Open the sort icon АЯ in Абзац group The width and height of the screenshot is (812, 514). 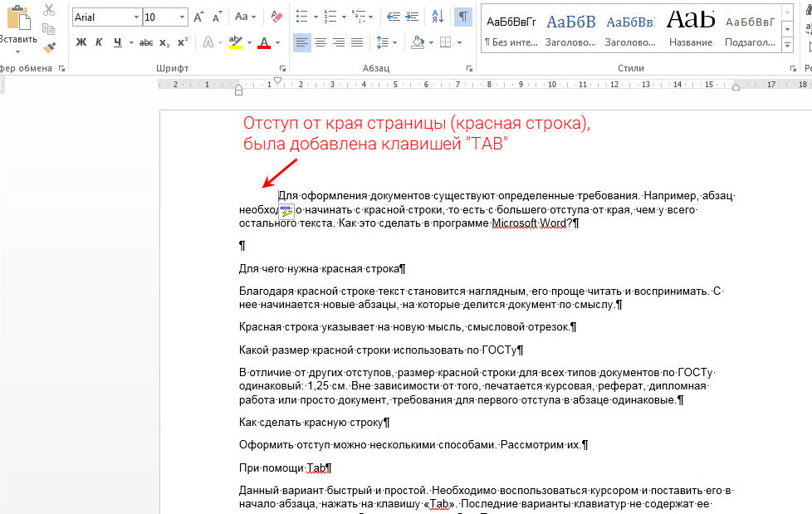[437, 17]
